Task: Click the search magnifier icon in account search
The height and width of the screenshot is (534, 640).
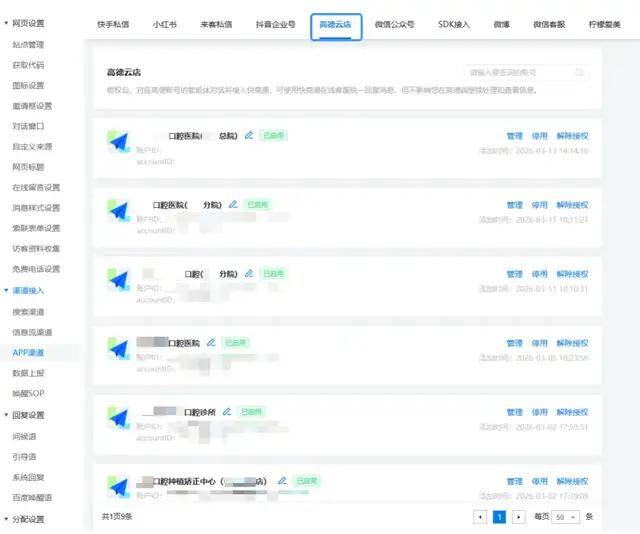Action: [x=579, y=73]
